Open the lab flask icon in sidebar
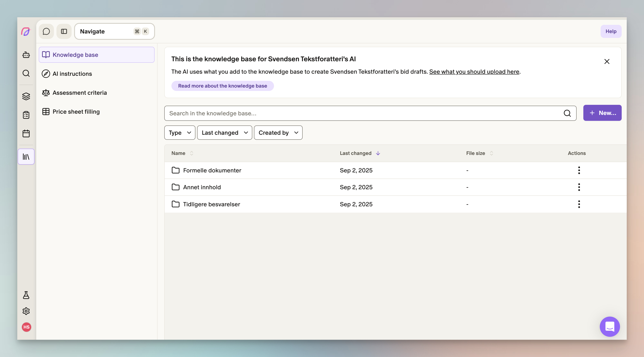Viewport: 644px width, 357px height. click(26, 295)
